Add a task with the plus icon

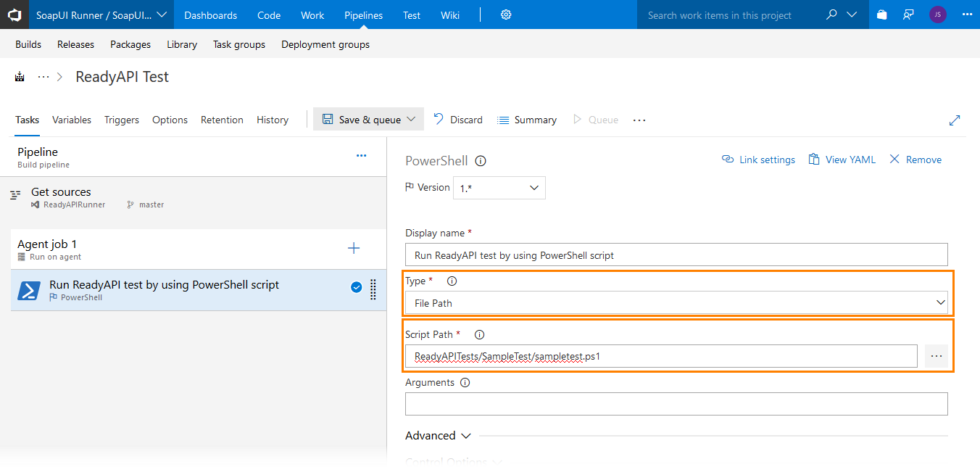354,247
